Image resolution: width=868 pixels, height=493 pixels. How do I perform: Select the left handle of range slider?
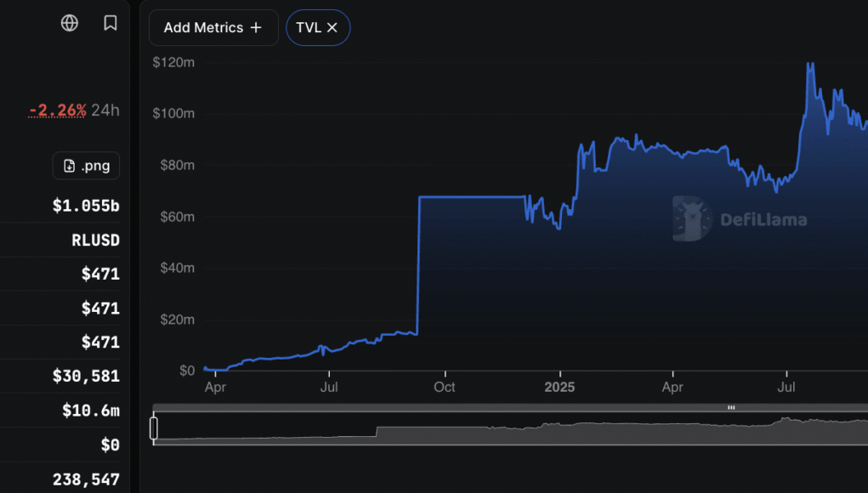point(154,428)
